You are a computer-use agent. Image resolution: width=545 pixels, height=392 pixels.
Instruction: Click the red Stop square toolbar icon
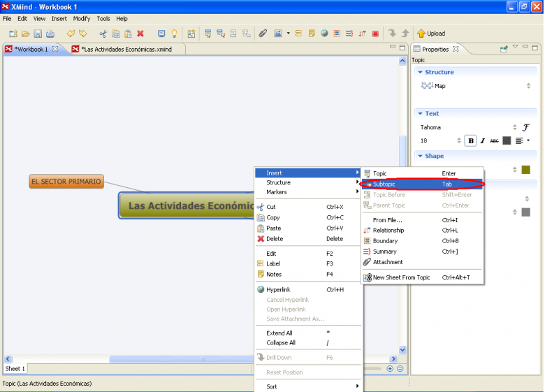375,34
